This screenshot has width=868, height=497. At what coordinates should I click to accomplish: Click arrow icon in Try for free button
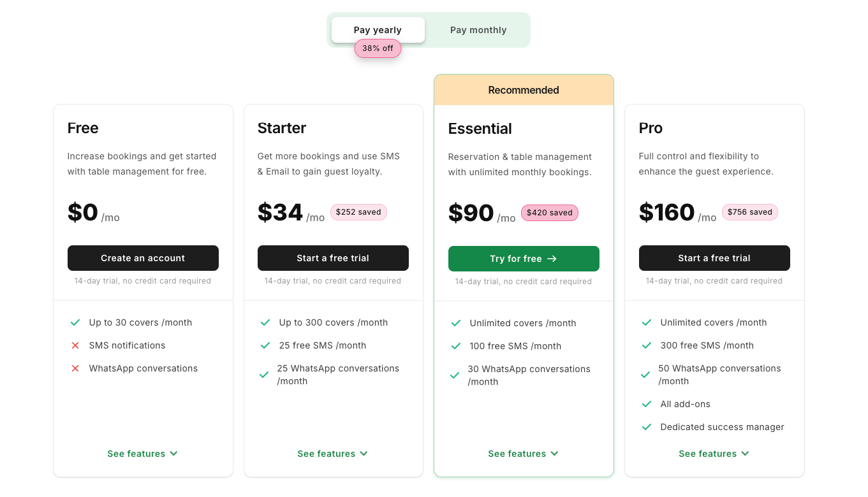[x=552, y=259]
